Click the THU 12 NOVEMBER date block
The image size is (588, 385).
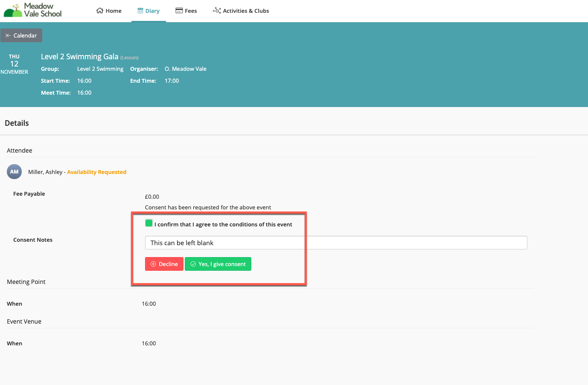[14, 64]
